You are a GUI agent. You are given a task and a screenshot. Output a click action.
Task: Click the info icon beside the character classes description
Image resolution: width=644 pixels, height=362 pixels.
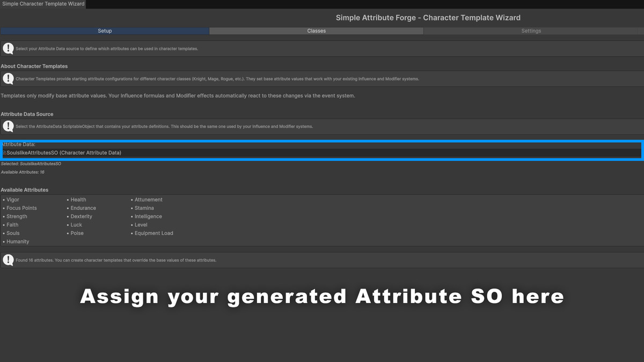[x=8, y=79]
